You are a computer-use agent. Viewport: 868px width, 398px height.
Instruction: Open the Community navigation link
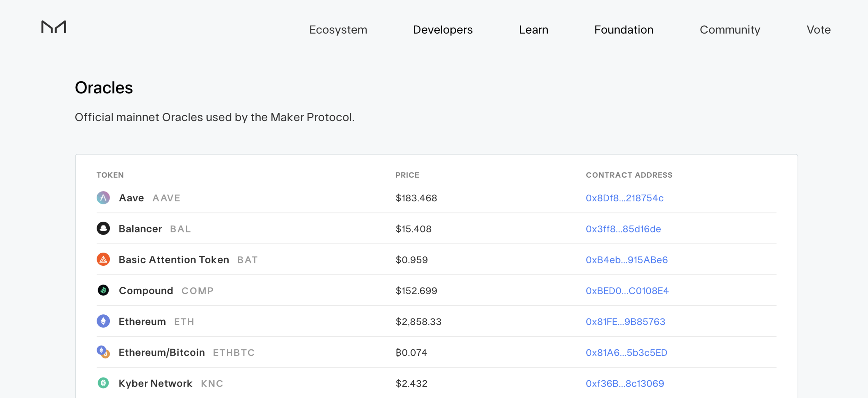730,30
